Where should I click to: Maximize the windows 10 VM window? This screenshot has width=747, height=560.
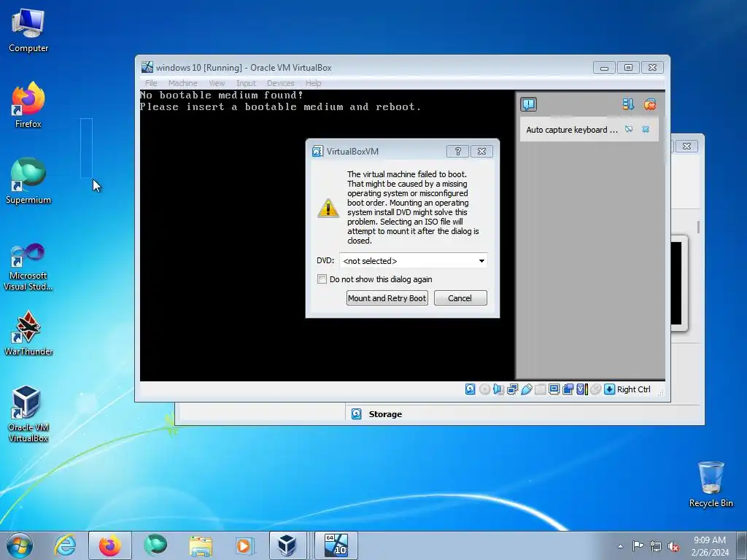[628, 68]
